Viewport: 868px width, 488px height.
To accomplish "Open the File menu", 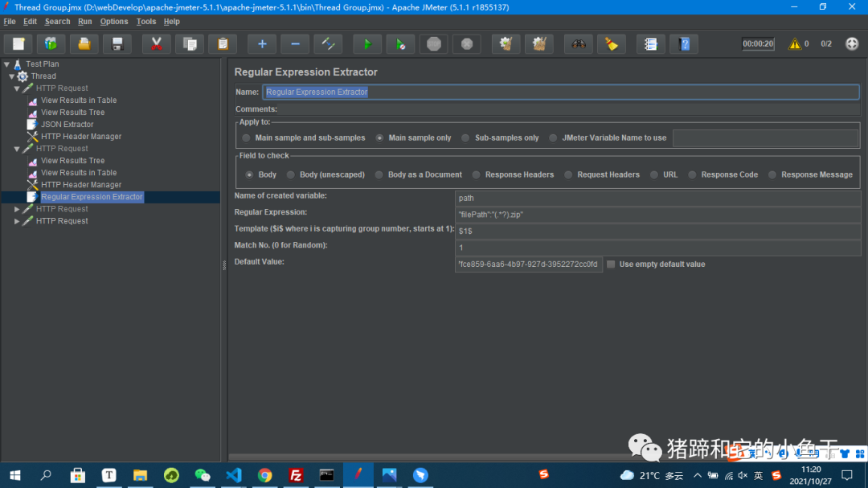I will pos(10,22).
